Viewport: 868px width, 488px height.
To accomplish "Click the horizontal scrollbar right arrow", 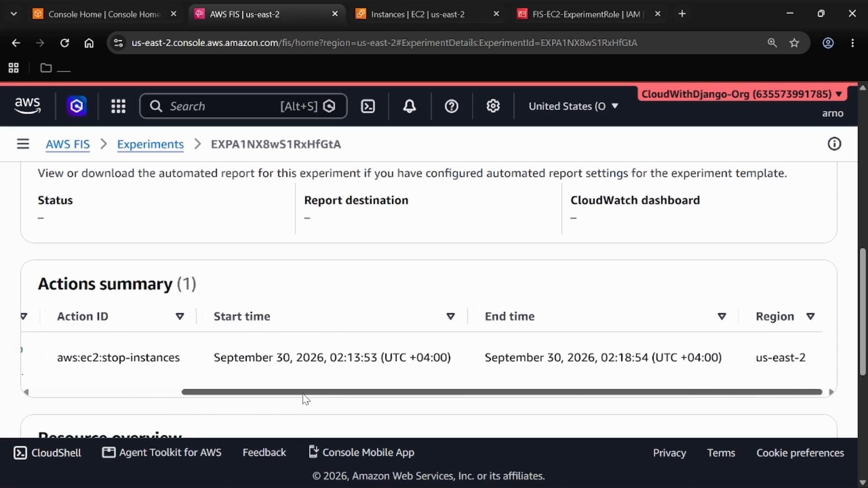I will [831, 392].
